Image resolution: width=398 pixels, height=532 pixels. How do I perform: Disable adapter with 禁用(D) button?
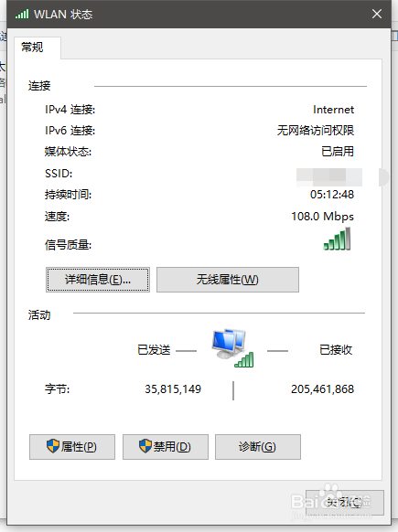pyautogui.click(x=166, y=447)
